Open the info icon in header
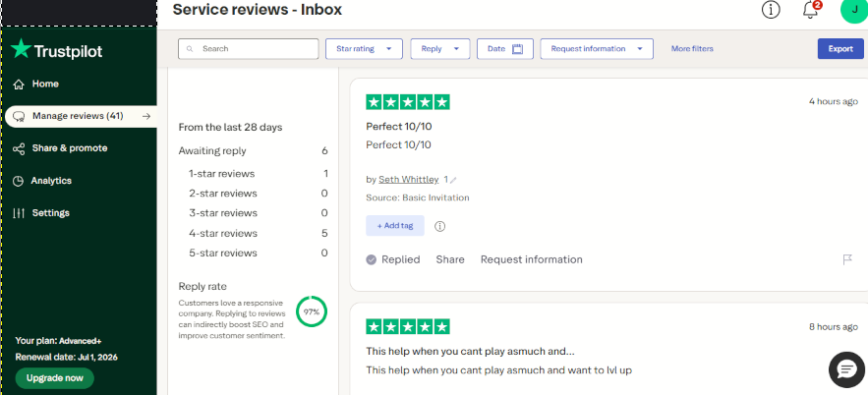Image resolution: width=868 pixels, height=395 pixels. tap(771, 10)
